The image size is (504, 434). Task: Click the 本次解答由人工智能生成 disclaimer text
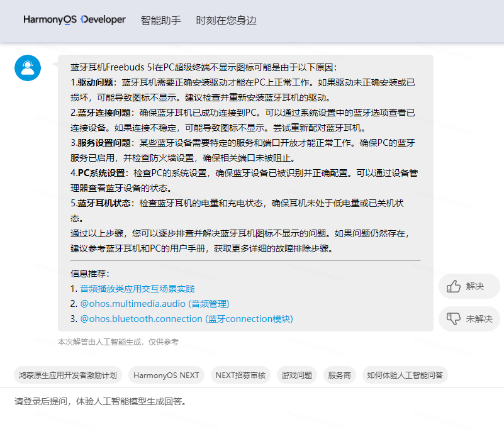click(x=118, y=342)
